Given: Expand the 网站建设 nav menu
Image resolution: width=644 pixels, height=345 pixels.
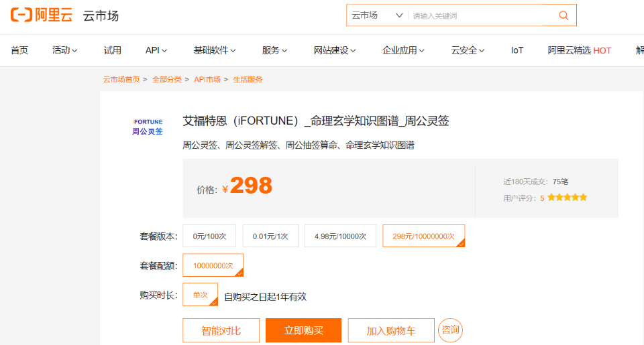Looking at the screenshot, I should (x=335, y=50).
